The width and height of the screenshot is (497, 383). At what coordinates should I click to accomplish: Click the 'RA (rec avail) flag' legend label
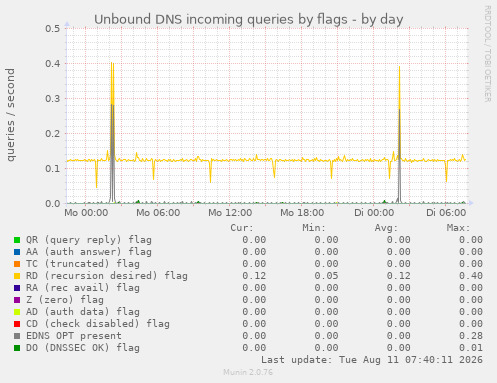pos(83,288)
